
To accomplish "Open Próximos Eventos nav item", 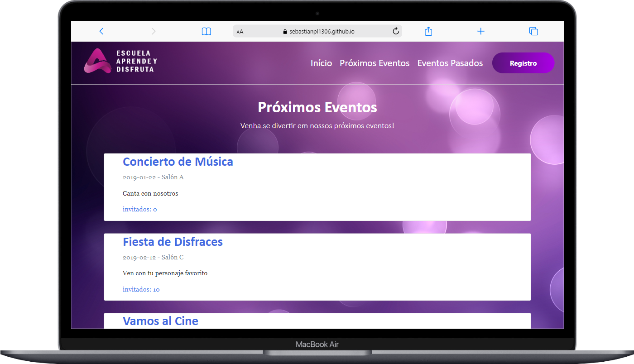I will tap(375, 63).
